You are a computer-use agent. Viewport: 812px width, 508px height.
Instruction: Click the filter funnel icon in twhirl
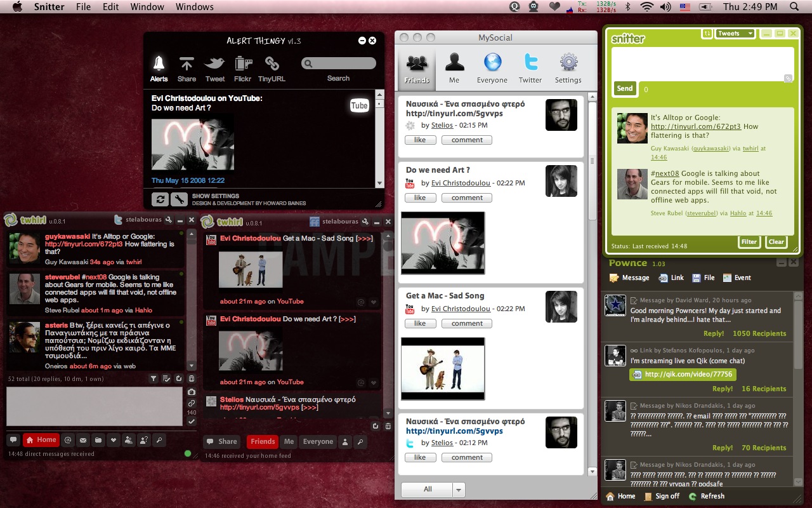(154, 378)
